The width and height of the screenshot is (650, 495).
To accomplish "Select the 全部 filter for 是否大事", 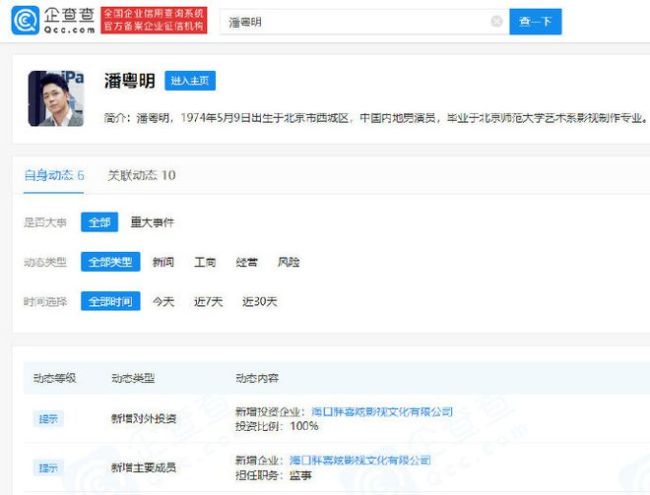I will (x=99, y=222).
